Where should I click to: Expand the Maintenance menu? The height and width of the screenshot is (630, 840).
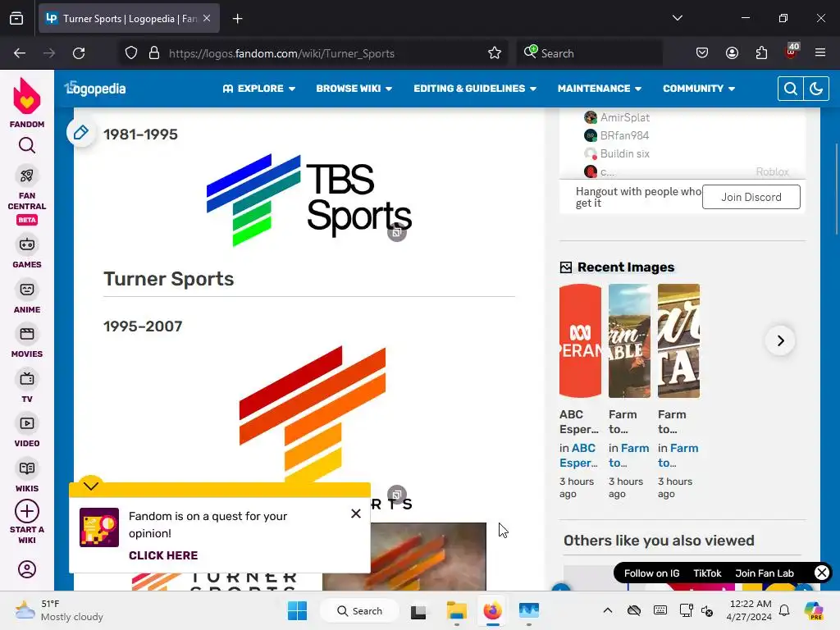pyautogui.click(x=600, y=89)
